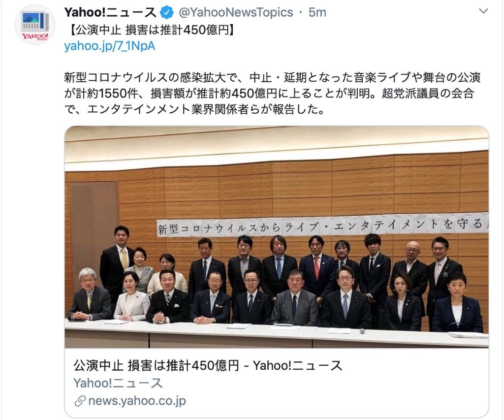Click the brown door in the photo

(x=93, y=231)
